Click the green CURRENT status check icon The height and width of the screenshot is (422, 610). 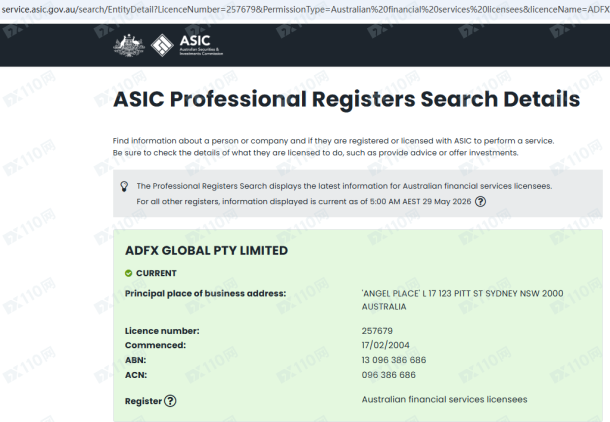point(128,273)
